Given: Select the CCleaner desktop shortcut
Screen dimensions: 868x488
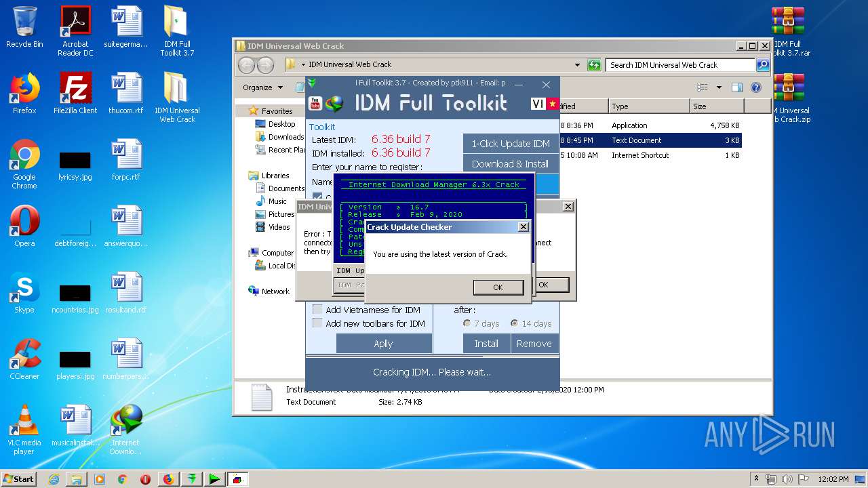Looking at the screenshot, I should [x=24, y=359].
